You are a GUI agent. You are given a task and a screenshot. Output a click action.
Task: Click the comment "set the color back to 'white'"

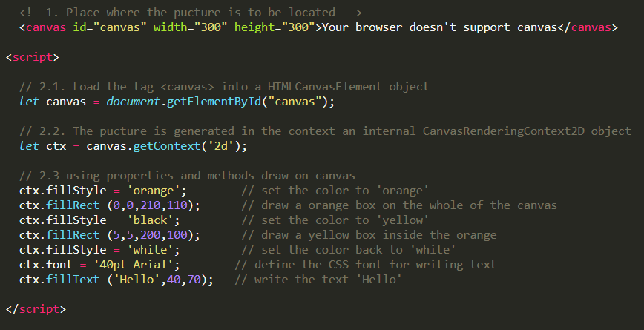(348, 250)
